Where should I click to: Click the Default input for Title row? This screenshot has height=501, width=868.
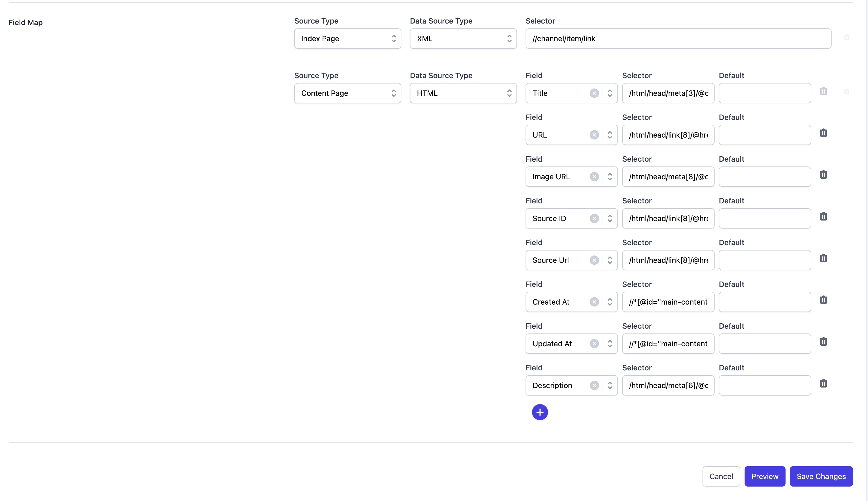(x=764, y=93)
